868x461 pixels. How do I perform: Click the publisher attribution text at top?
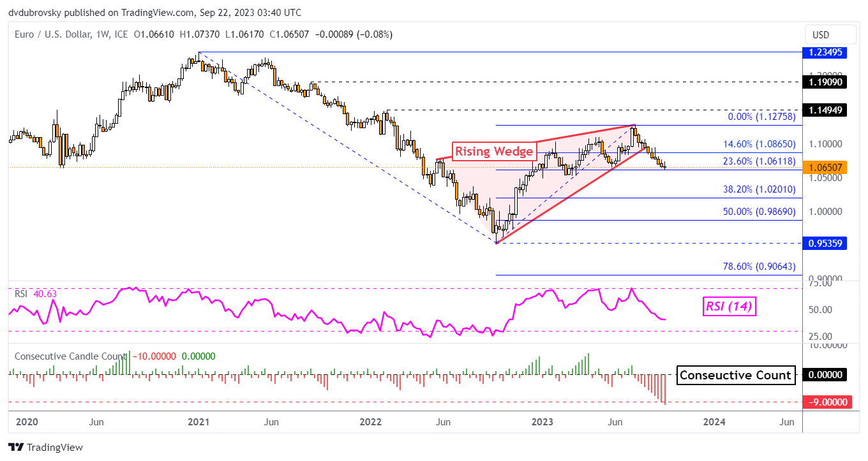155,13
